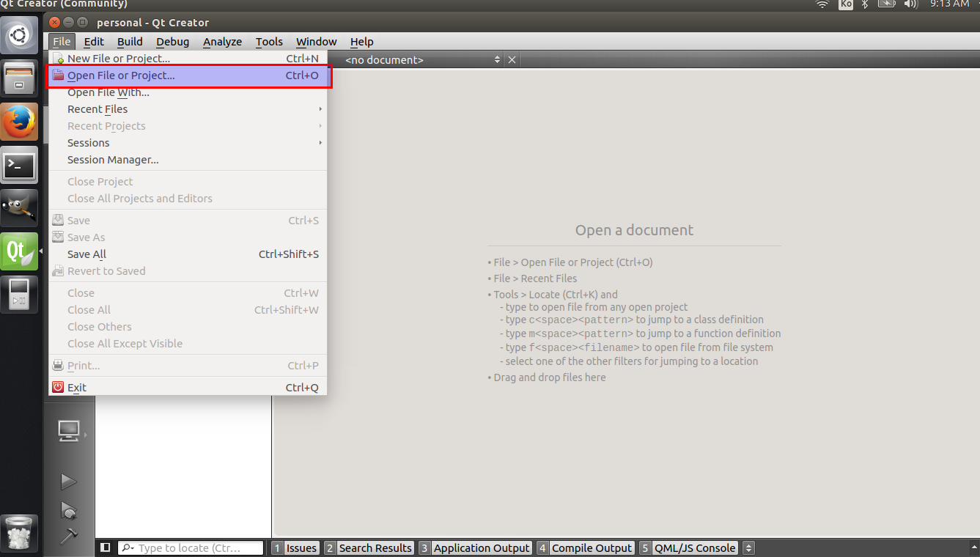Launch Firefox from the dock
This screenshot has width=980, height=557.
tap(19, 122)
